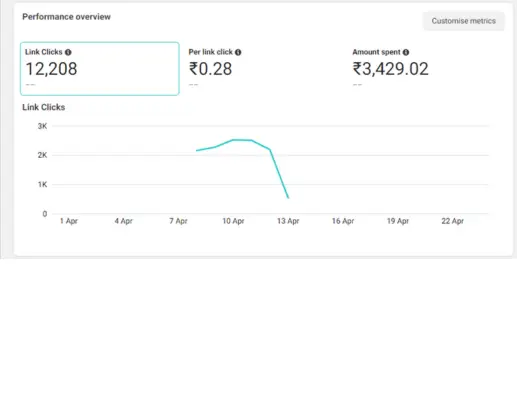Viewport: 517px width, 413px height.
Task: Click the 16 Apr axis label
Action: [343, 221]
